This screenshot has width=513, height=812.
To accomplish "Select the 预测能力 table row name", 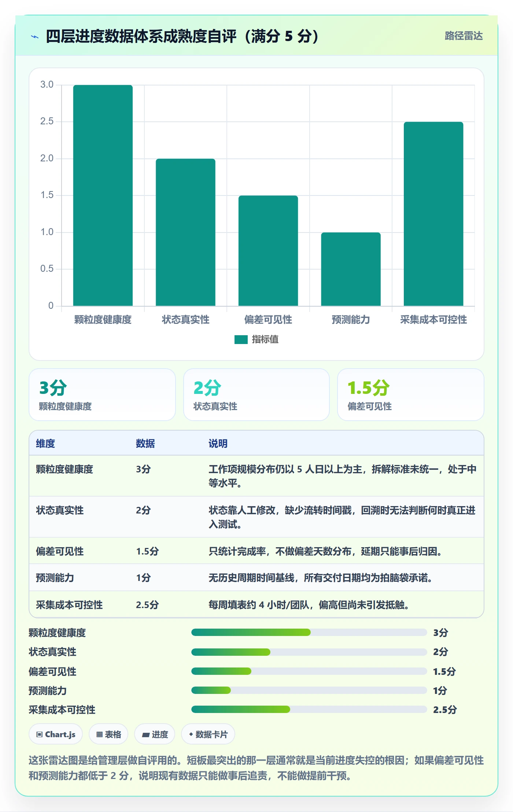I will click(x=55, y=578).
